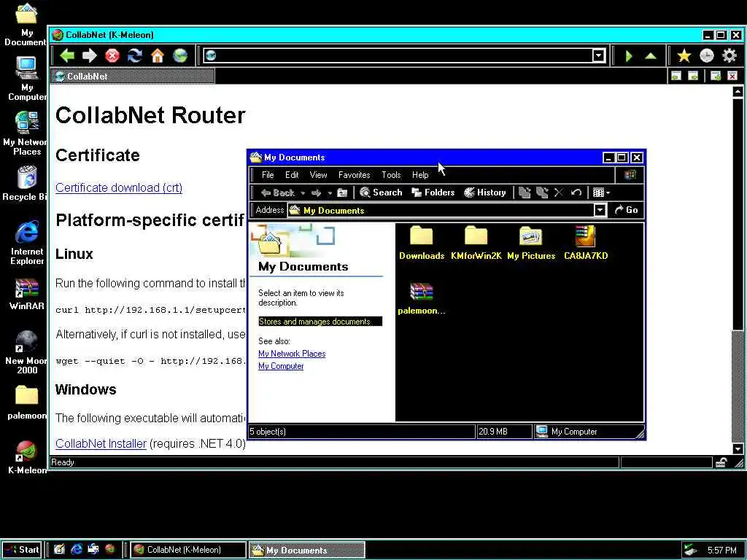Click Explorer Back button
This screenshot has width=747, height=560.
click(278, 192)
